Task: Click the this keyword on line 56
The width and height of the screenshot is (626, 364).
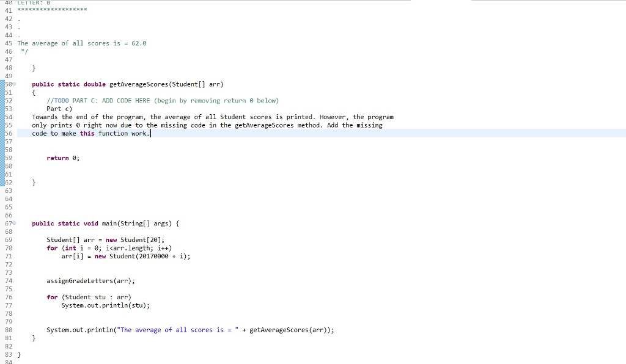Action: 86,133
